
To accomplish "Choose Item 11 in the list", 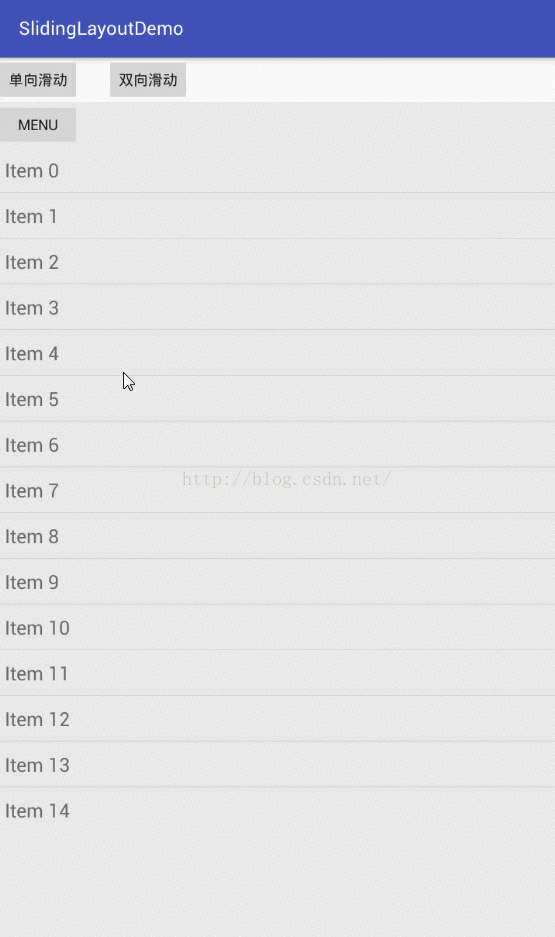I will click(277, 673).
